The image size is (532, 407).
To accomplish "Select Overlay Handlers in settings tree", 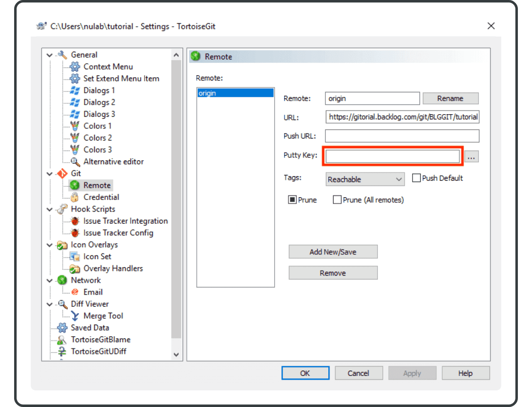I will (x=113, y=269).
